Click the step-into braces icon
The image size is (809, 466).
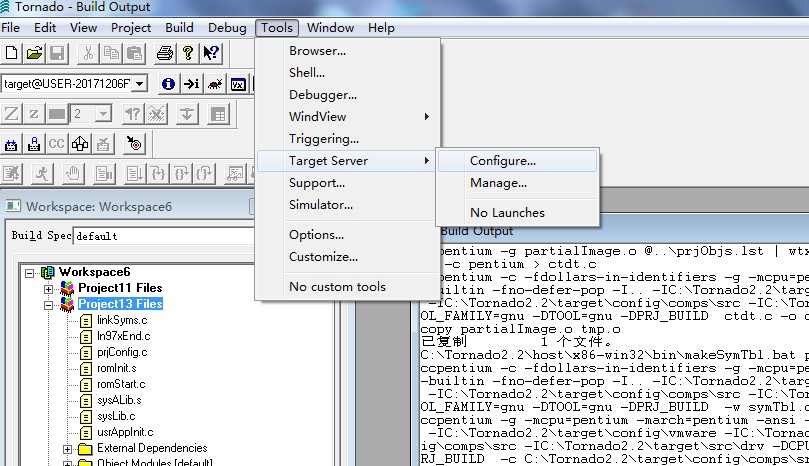click(x=157, y=174)
